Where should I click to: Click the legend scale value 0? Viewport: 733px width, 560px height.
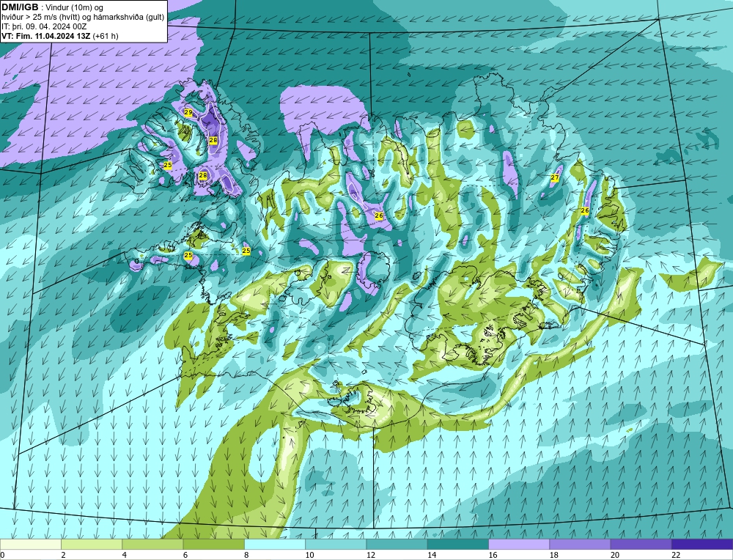point(2,556)
